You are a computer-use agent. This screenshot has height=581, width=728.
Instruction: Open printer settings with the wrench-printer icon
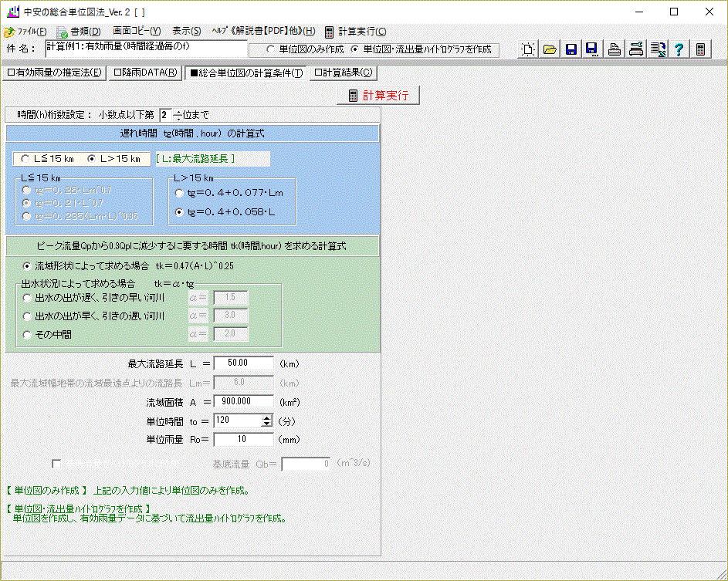(x=635, y=49)
